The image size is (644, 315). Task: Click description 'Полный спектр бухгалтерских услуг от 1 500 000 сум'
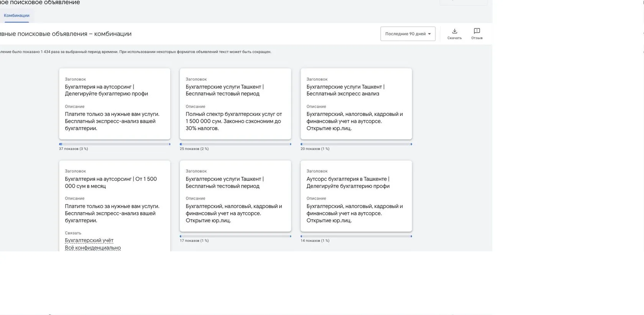[x=234, y=121]
